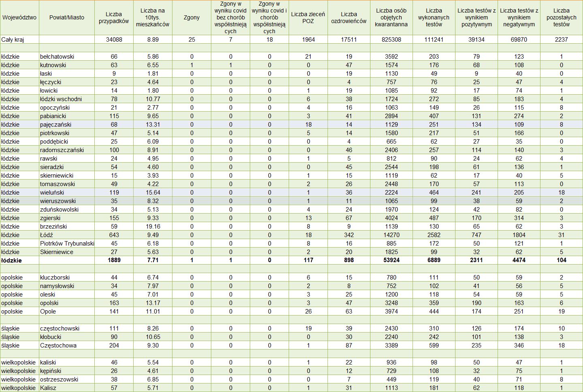Click the 'bełchatowski' cell

pyautogui.click(x=67, y=57)
